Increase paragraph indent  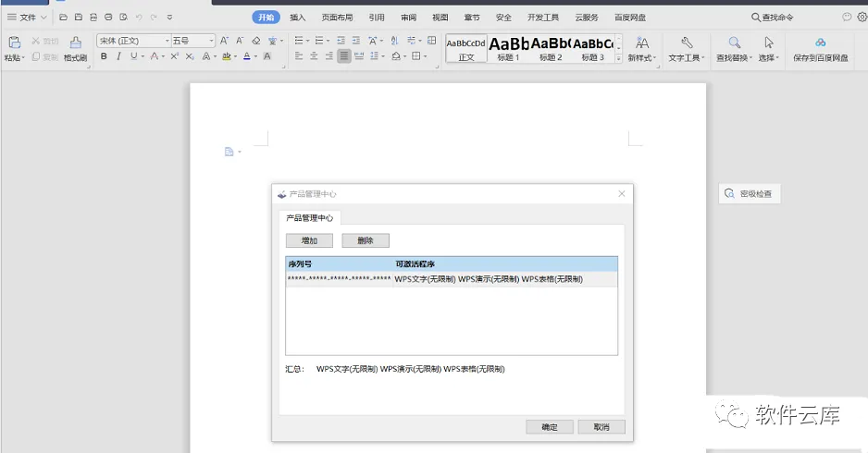[x=356, y=41]
